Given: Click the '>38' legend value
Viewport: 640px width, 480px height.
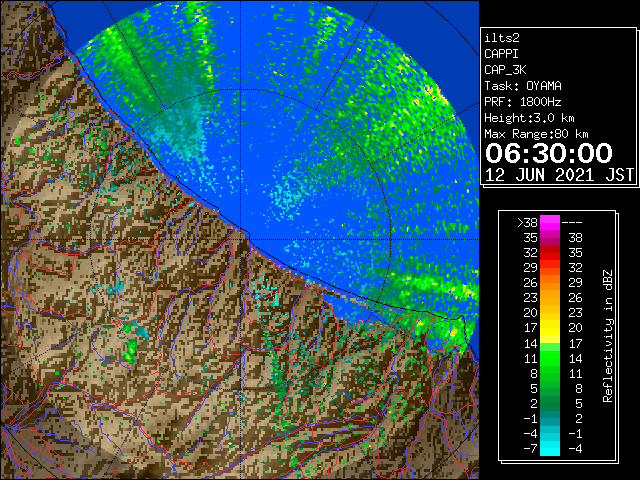Looking at the screenshot, I should click(527, 223).
